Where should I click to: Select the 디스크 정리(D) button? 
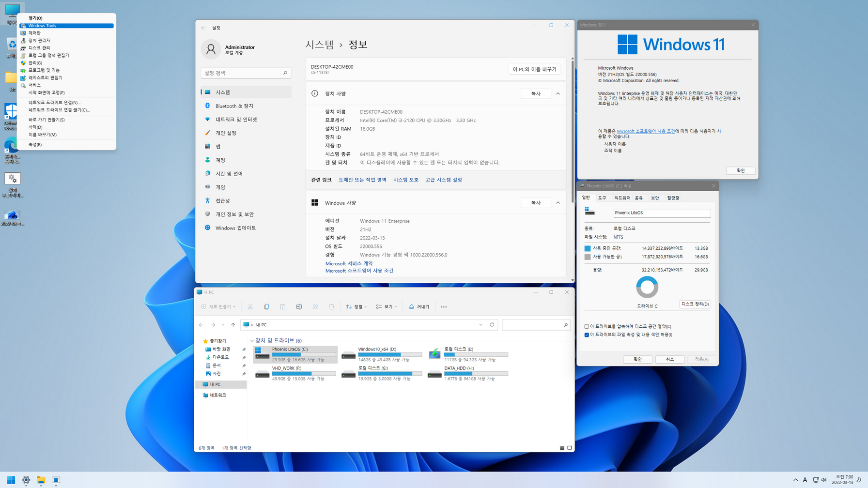695,304
